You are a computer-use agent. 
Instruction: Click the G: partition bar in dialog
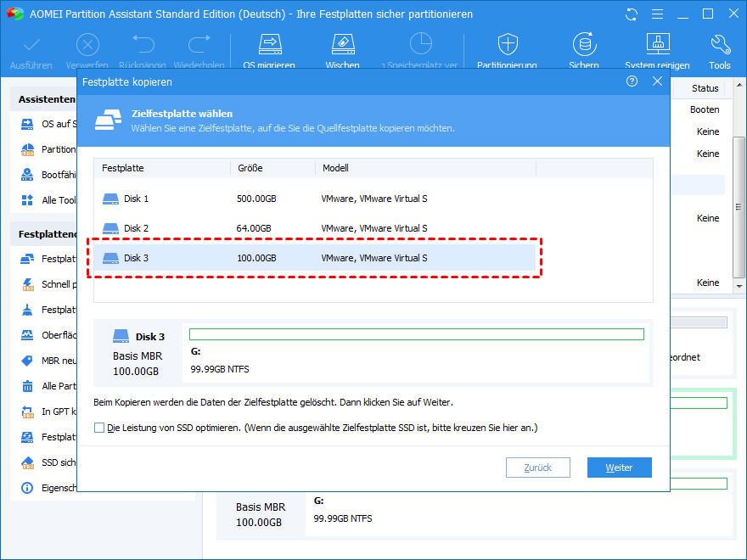tap(417, 334)
